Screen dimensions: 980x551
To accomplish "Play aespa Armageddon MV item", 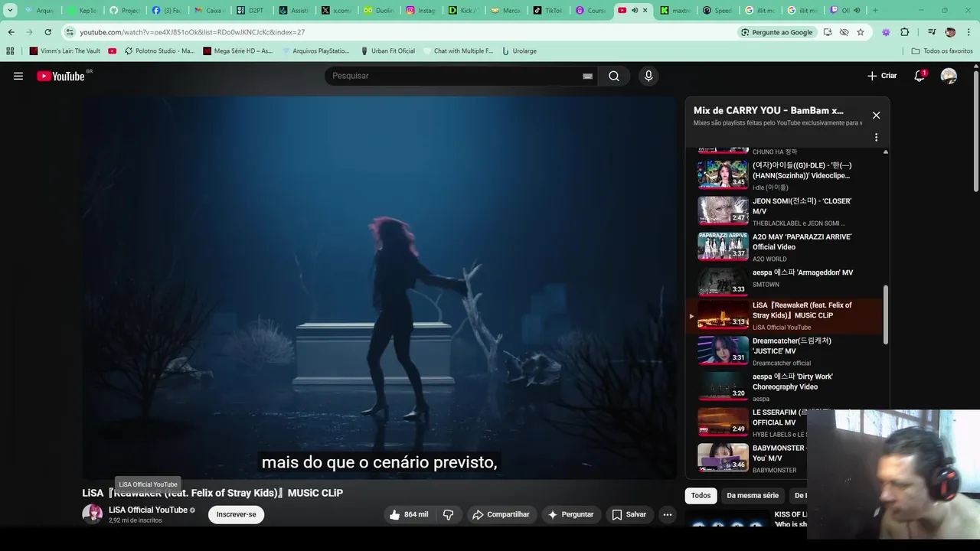I will click(723, 281).
